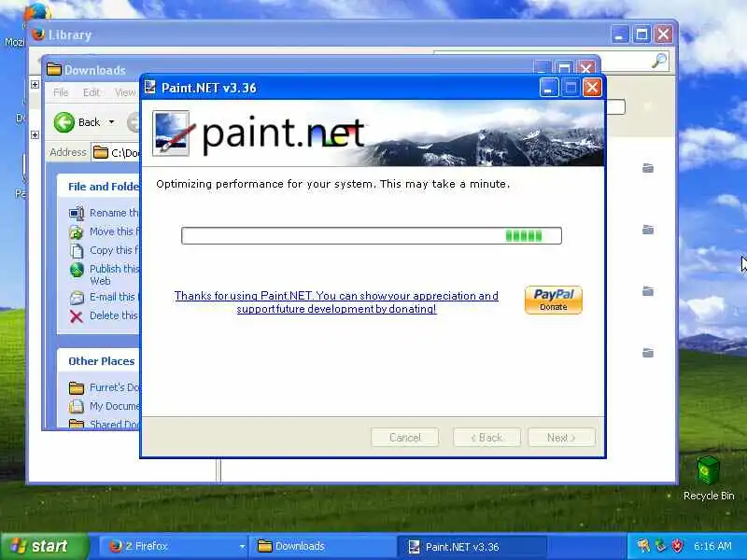Click the Back button in Paint.NET installer
The height and width of the screenshot is (560, 747).
[x=486, y=438]
